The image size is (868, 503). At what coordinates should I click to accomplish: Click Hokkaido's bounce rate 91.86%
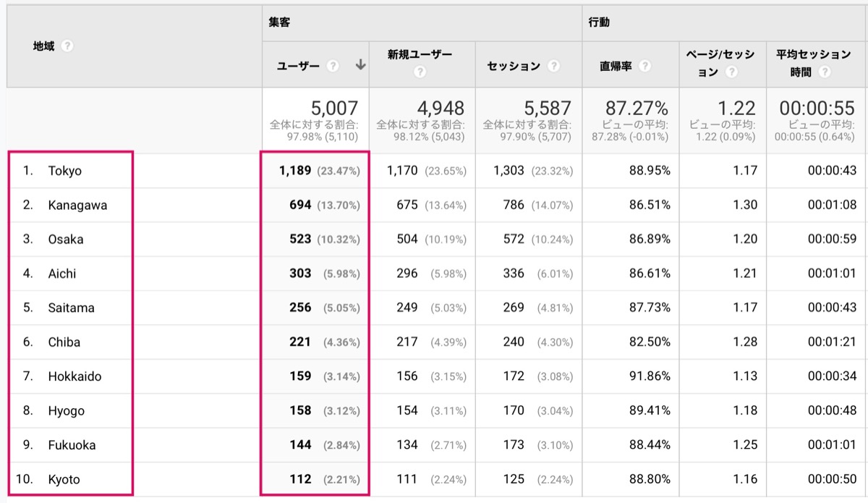click(x=648, y=376)
